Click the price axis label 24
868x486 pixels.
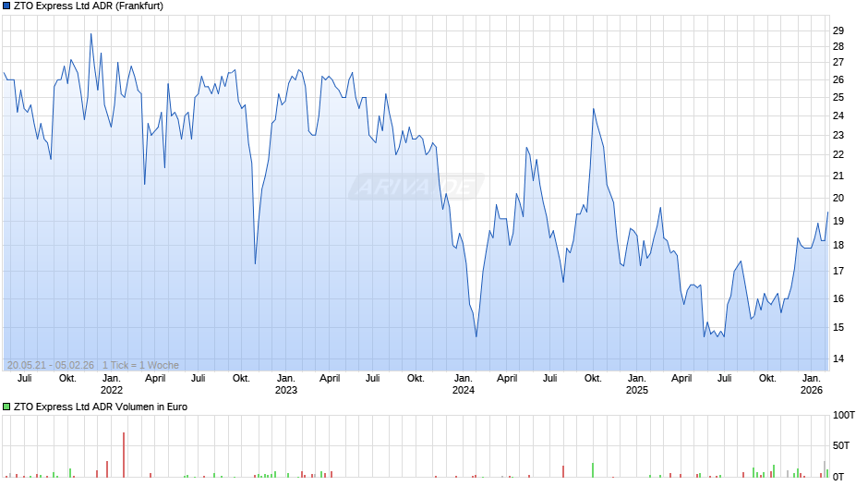click(838, 115)
